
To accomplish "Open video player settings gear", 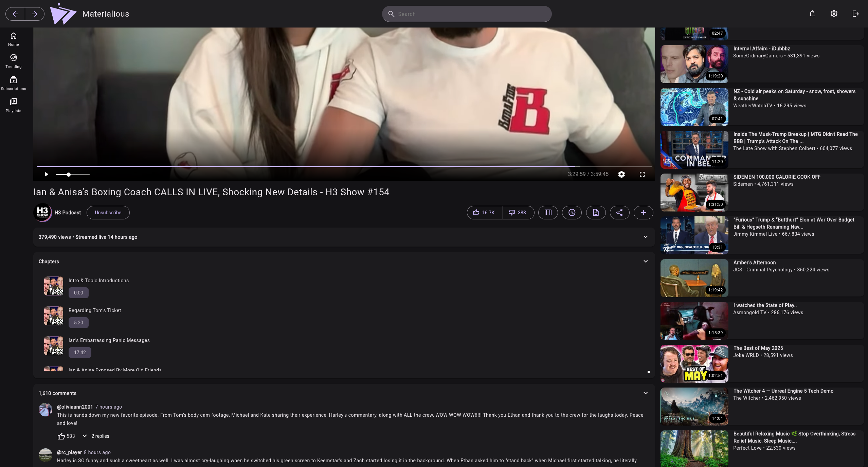I will (x=621, y=174).
